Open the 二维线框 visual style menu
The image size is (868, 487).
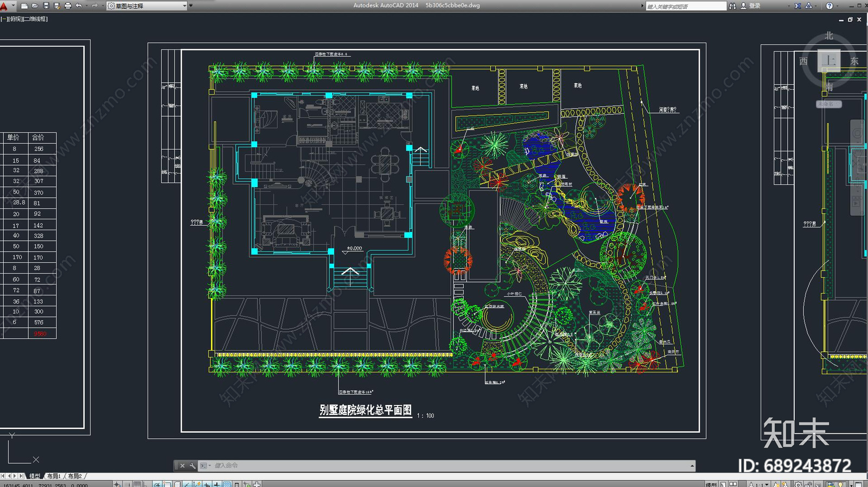pos(36,19)
